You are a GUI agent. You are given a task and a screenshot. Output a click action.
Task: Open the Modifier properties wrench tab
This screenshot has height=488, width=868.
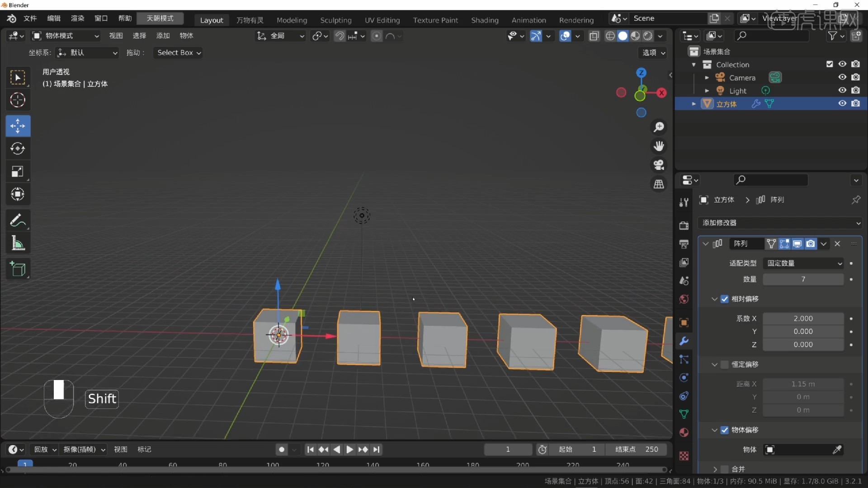click(684, 341)
